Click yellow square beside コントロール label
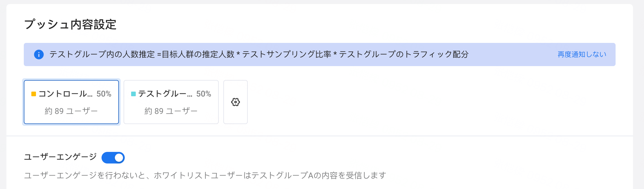644x189 pixels. pos(34,94)
